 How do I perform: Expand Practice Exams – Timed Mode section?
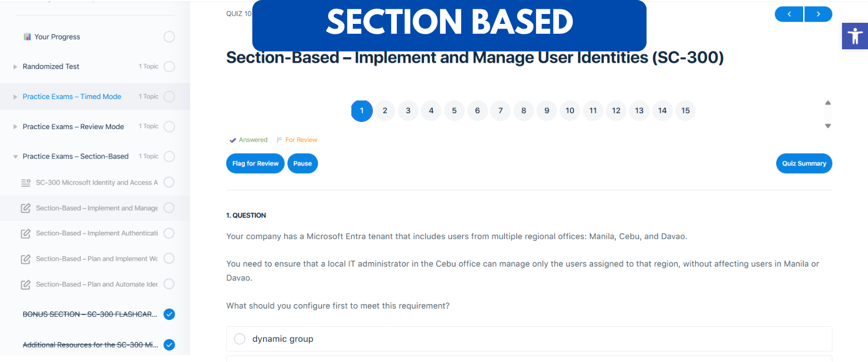pos(15,97)
